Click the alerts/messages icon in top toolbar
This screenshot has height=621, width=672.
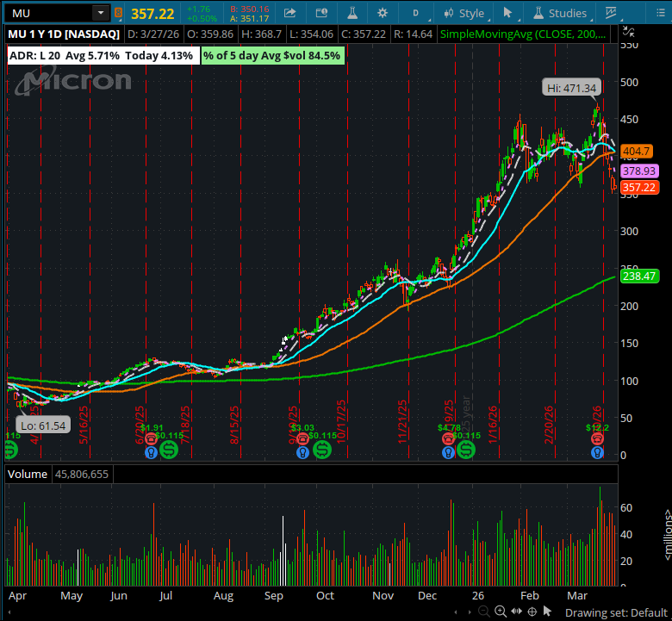[x=321, y=13]
